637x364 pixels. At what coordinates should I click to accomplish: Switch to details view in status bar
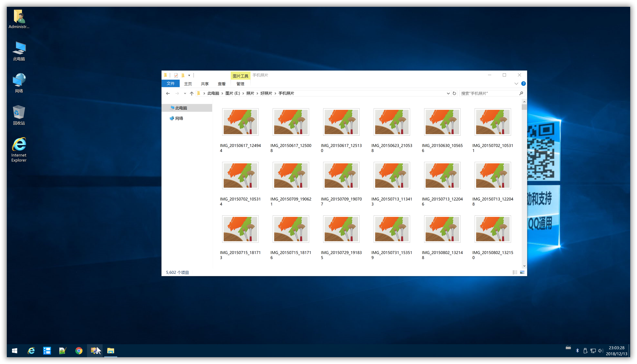coord(515,272)
